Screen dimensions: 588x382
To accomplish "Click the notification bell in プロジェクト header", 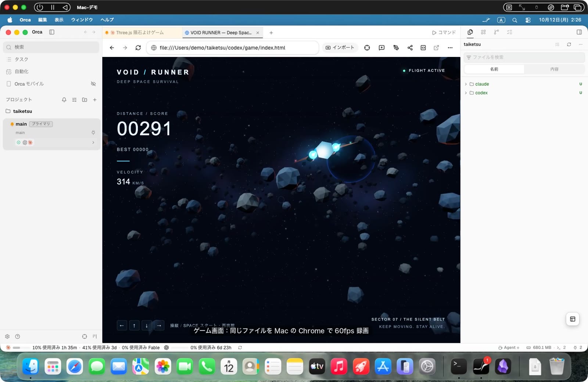I will 64,100.
